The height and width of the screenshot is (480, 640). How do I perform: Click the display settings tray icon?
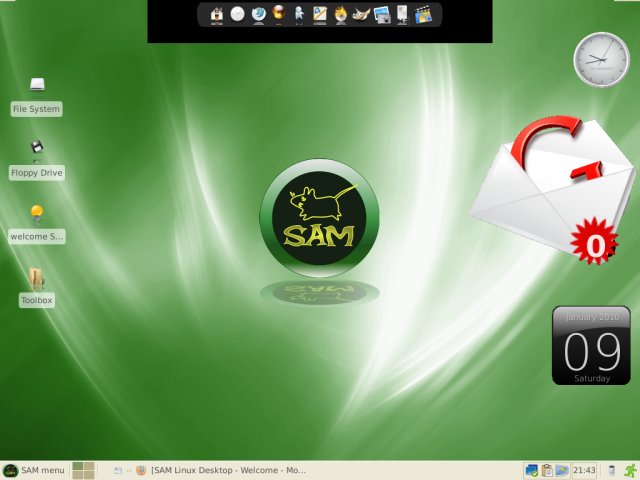click(562, 470)
